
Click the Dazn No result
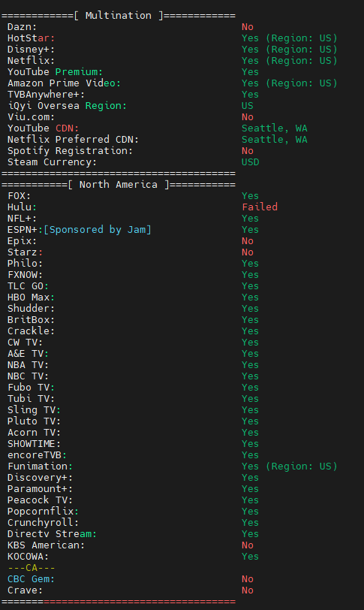click(248, 27)
